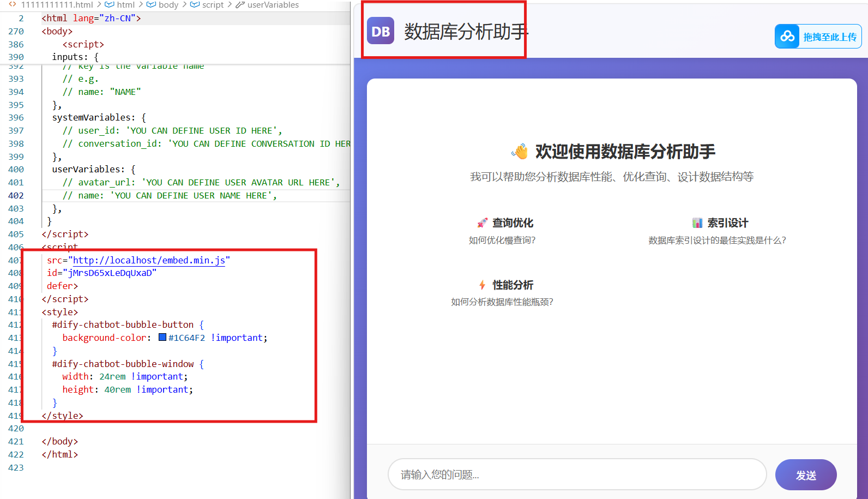Click line number 396 in the gutter
The width and height of the screenshot is (868, 499).
(x=16, y=117)
